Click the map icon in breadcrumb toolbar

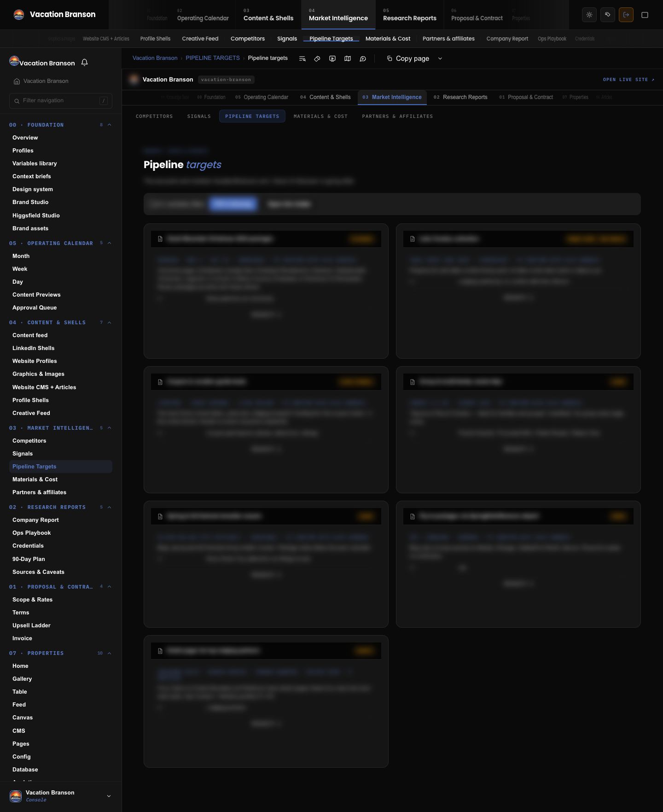coord(348,58)
